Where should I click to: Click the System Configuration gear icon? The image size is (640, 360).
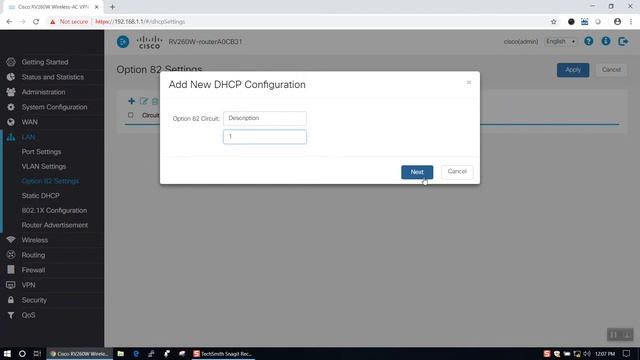pyautogui.click(x=11, y=107)
